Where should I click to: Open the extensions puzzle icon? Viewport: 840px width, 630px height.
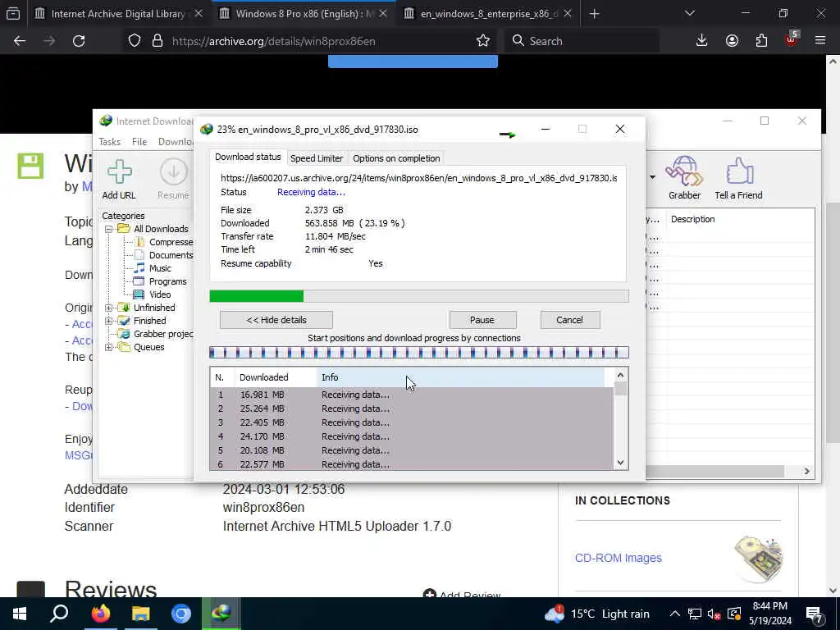click(x=761, y=41)
